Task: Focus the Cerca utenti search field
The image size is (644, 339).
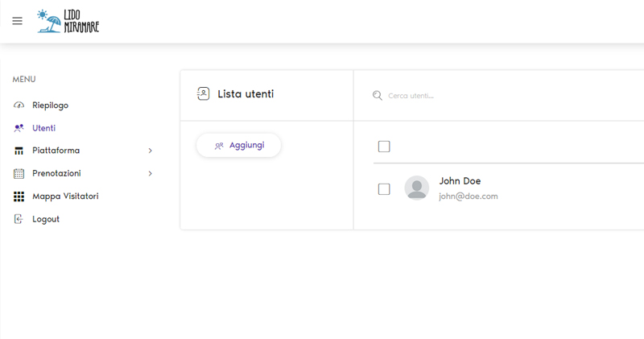Action: point(483,96)
